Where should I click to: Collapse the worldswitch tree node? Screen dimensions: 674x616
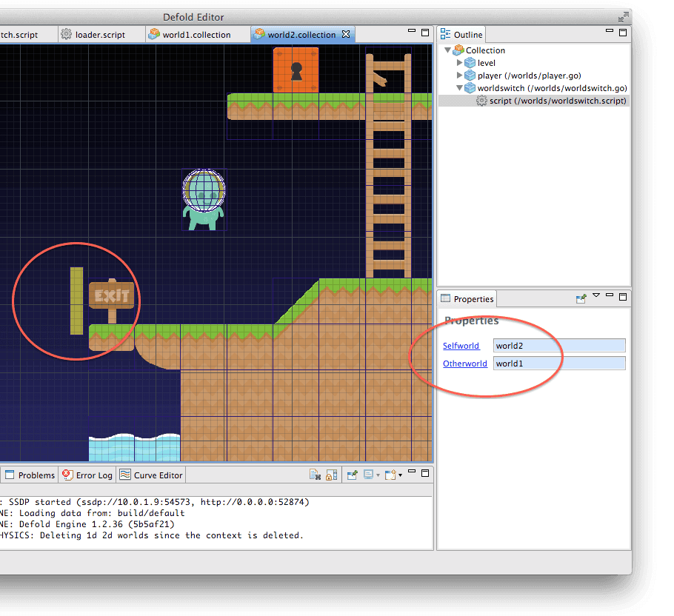(460, 88)
